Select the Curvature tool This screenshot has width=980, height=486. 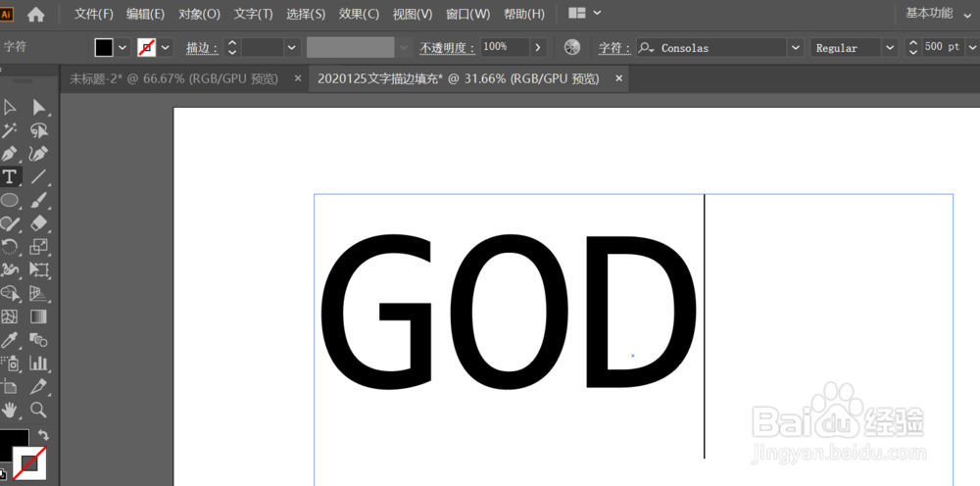pyautogui.click(x=39, y=154)
